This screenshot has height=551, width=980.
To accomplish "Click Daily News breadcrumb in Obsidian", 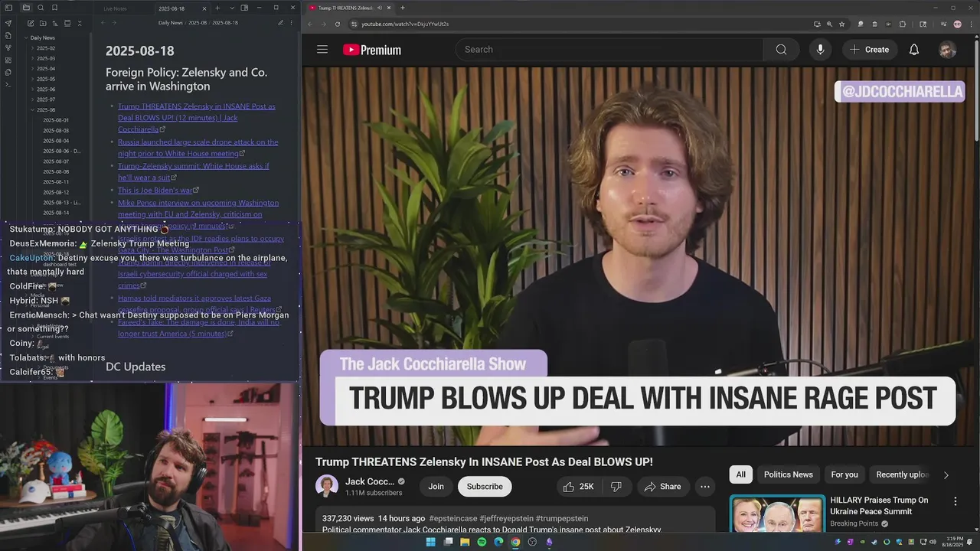I will point(171,23).
